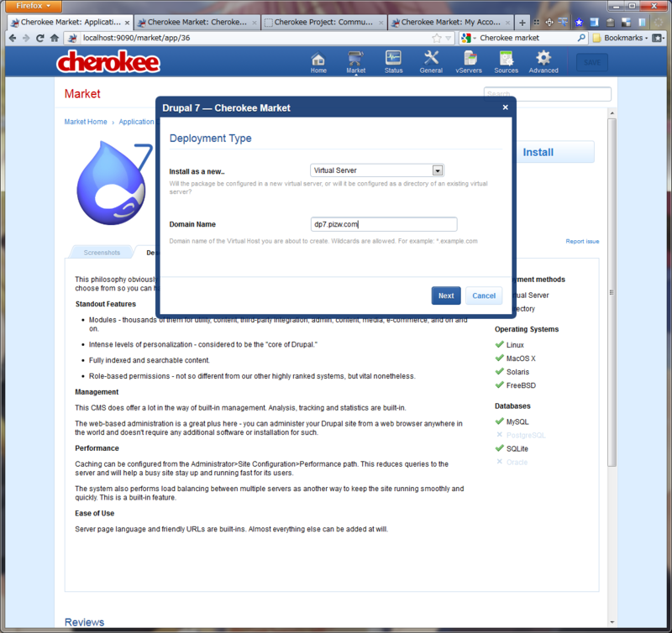Open the Bookmarks toolbar dropdown
Image resolution: width=672 pixels, height=633 pixels.
620,38
